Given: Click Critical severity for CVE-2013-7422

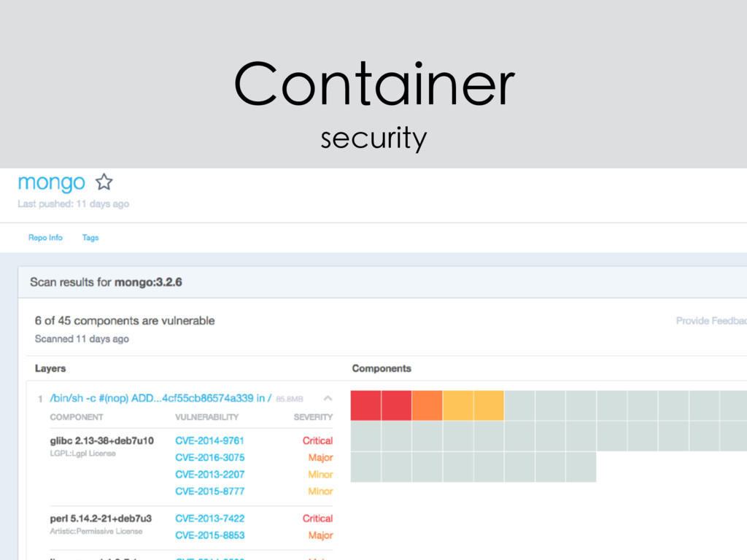Looking at the screenshot, I should 318,518.
